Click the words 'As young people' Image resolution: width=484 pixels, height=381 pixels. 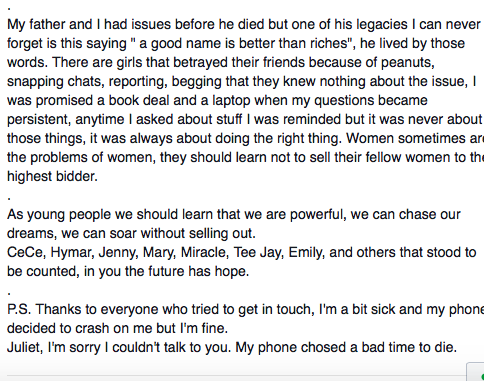click(x=59, y=214)
